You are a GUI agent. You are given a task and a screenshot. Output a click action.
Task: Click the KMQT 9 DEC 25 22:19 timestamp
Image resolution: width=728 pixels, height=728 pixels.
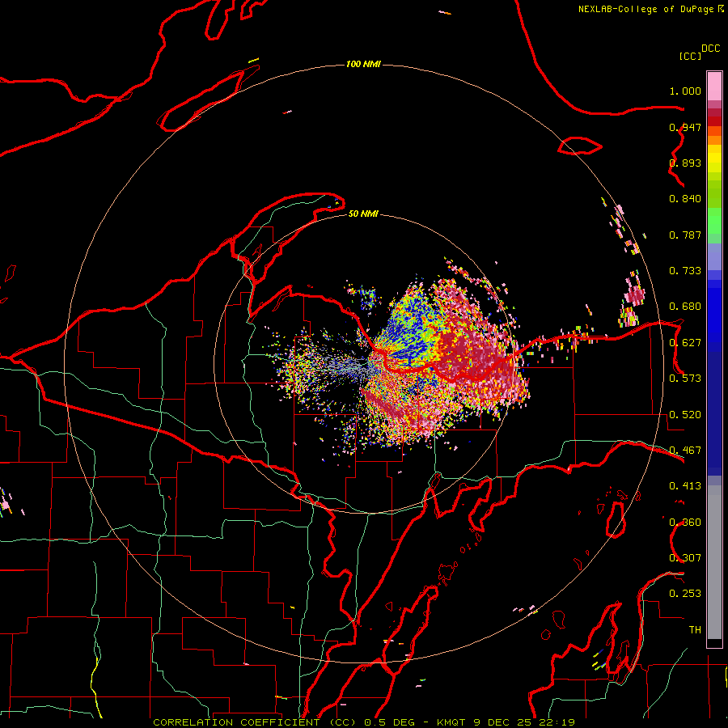coord(506,722)
